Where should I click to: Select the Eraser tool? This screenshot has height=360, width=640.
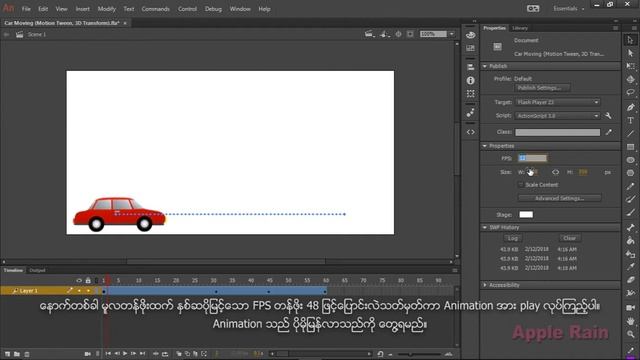point(630,280)
